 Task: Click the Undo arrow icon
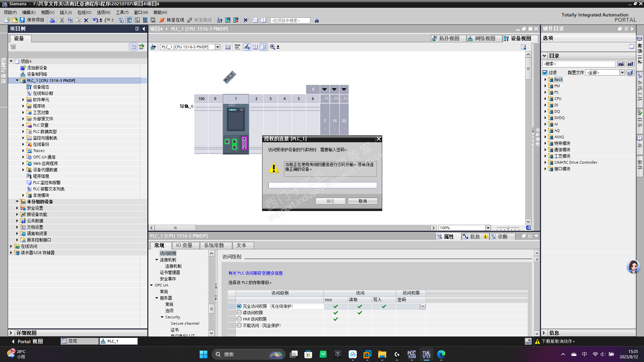95,20
